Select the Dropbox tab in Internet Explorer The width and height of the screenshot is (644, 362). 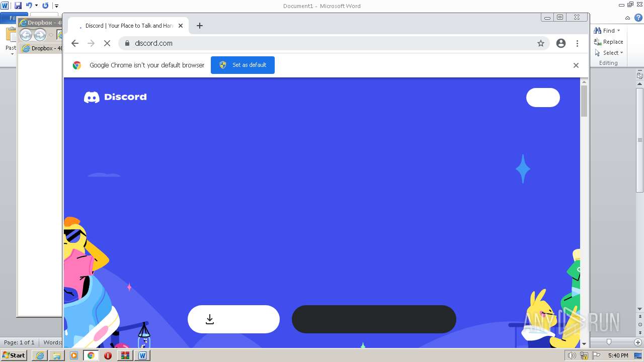point(41,48)
